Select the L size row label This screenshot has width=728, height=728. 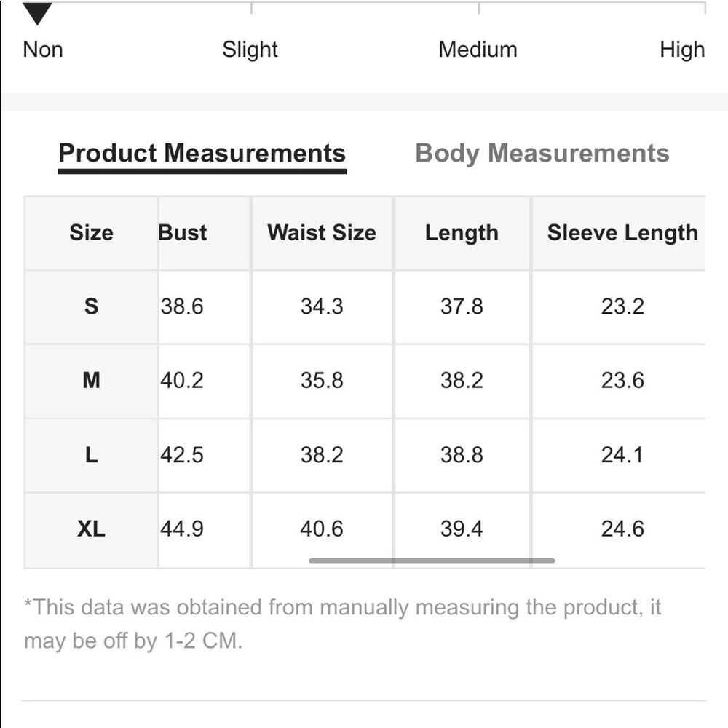(x=91, y=455)
